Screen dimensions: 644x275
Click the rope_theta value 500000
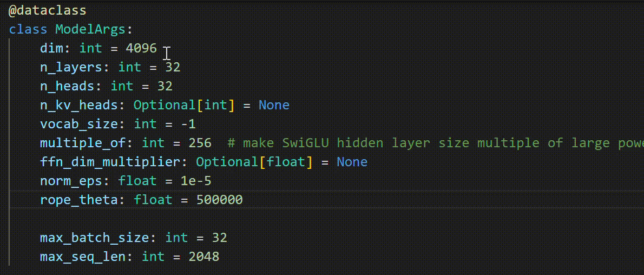pos(219,200)
